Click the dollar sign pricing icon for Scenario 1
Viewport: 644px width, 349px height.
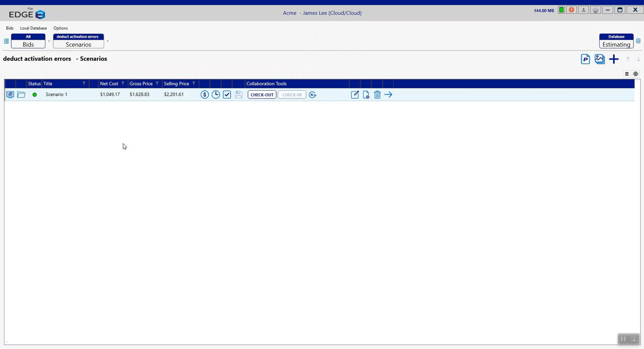pos(205,95)
